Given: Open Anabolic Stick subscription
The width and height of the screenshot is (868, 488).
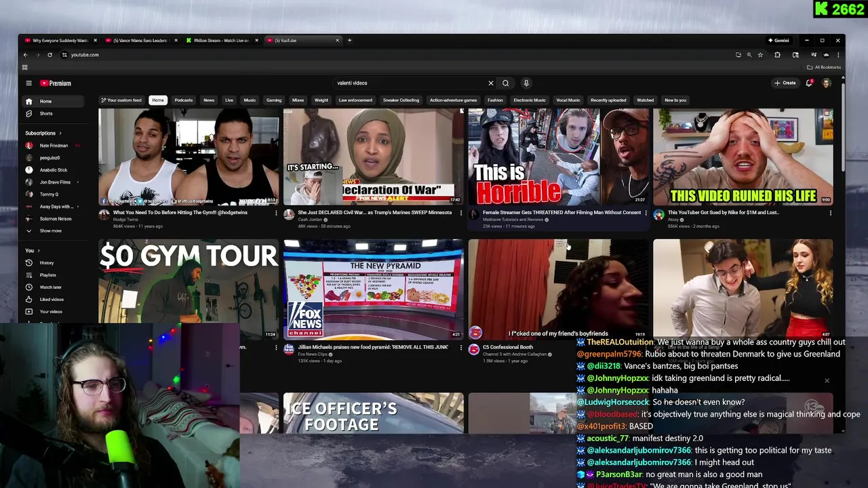Looking at the screenshot, I should (x=53, y=170).
